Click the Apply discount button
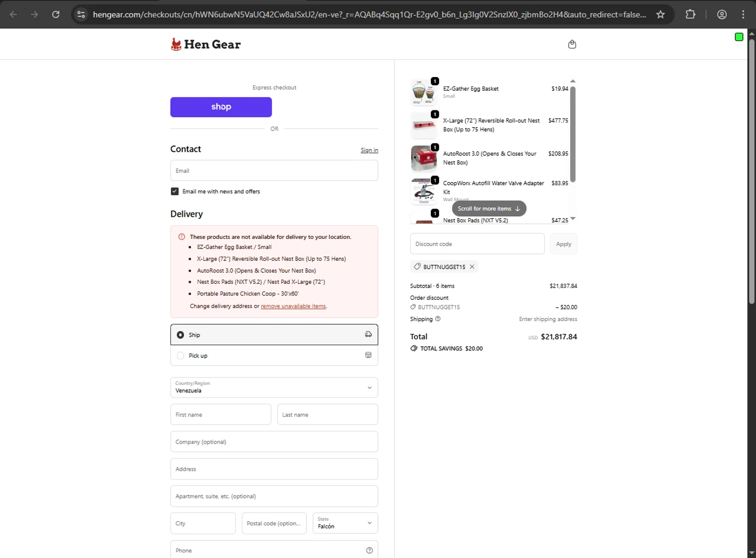 563,244
